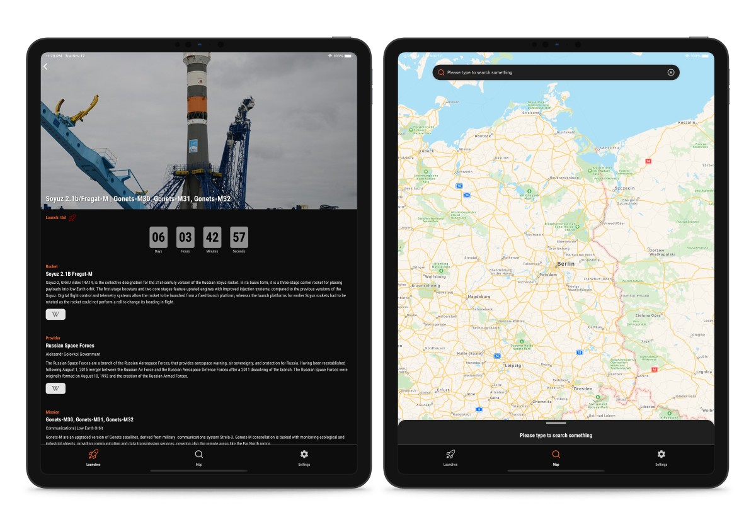This screenshot has width=756, height=532.
Task: Click the rocket icon beside "Launch: tbd"
Action: [x=72, y=218]
